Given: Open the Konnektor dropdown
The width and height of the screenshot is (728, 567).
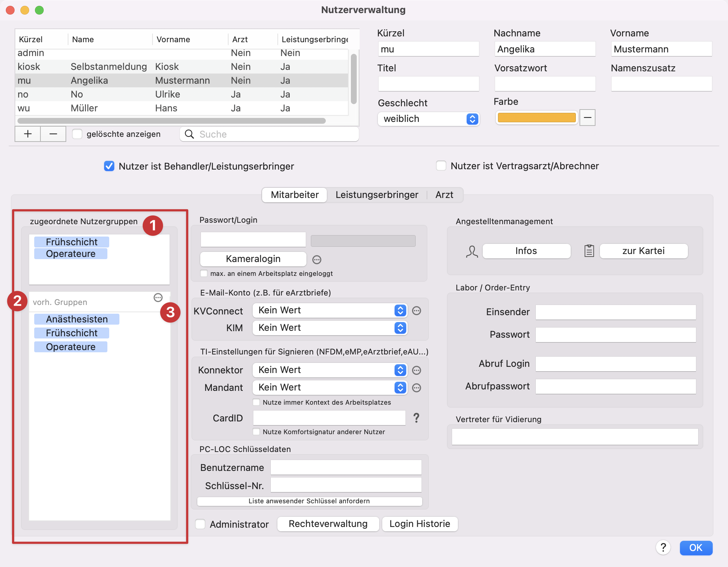Looking at the screenshot, I should pyautogui.click(x=329, y=370).
